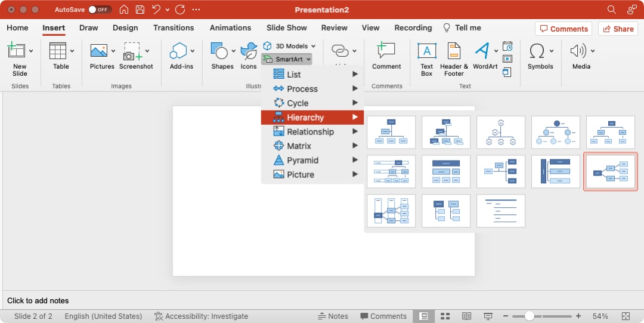The height and width of the screenshot is (323, 644).
Task: Click the Table icon
Action: pos(58,51)
